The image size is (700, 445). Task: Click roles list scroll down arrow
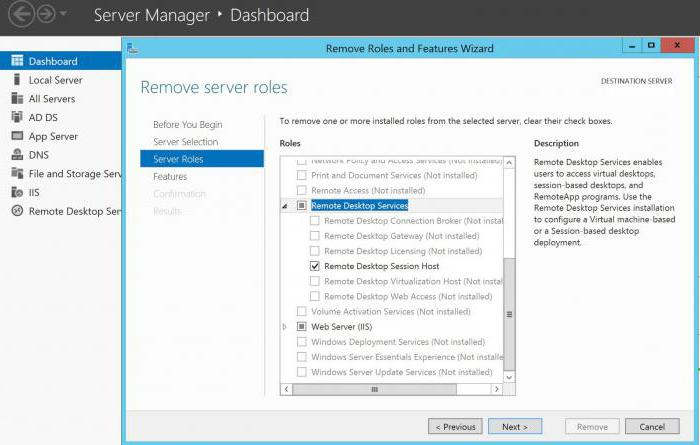509,377
